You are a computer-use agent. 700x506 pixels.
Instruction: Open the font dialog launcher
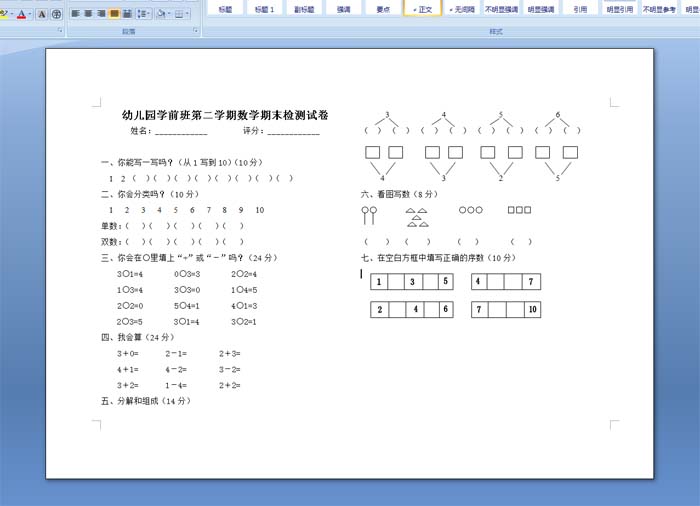(60, 30)
